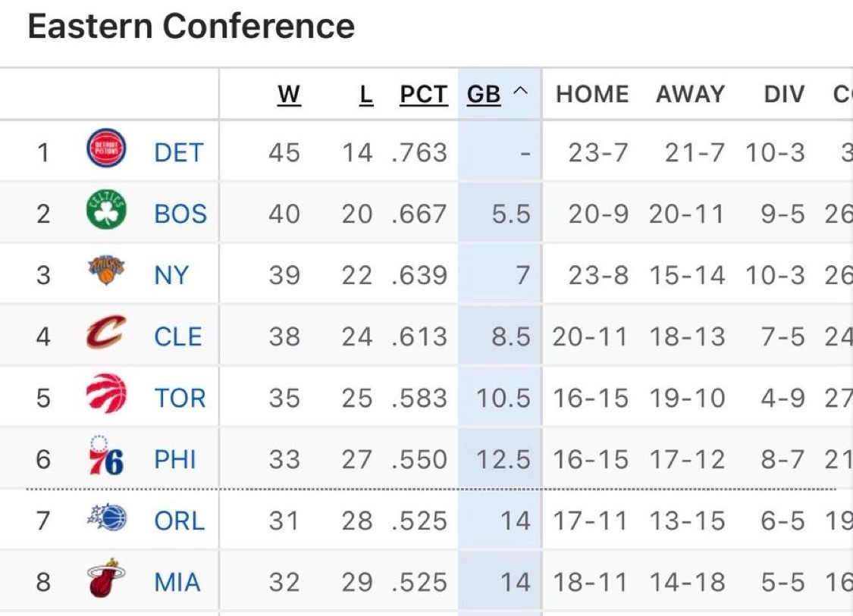Screen dimensions: 853x616
Task: Sort standings by L column
Action: (367, 95)
